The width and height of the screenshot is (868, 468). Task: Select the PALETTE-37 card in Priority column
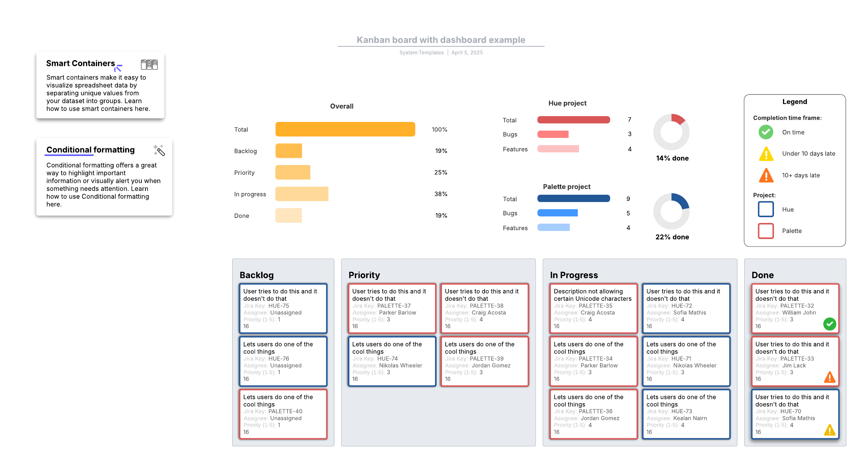(392, 308)
